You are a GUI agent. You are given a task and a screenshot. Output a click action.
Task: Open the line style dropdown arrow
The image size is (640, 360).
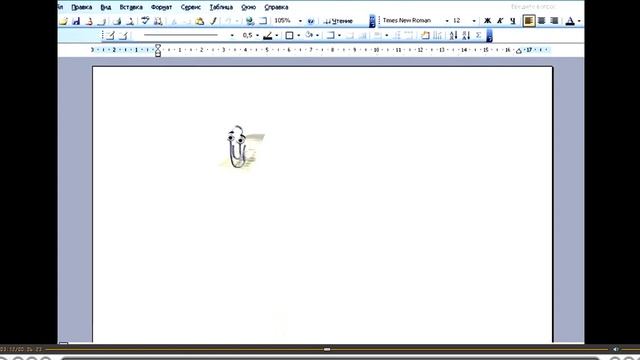point(232,36)
